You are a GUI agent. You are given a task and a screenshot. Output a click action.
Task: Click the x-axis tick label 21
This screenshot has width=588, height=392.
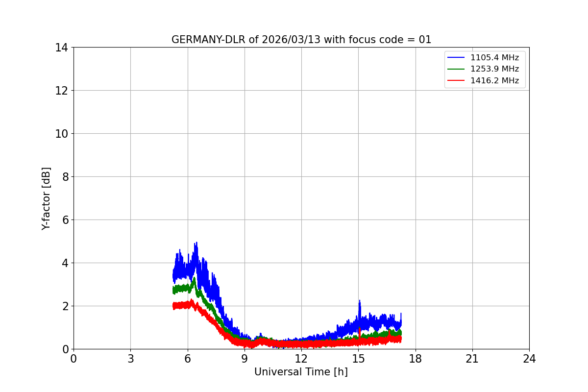pos(472,359)
